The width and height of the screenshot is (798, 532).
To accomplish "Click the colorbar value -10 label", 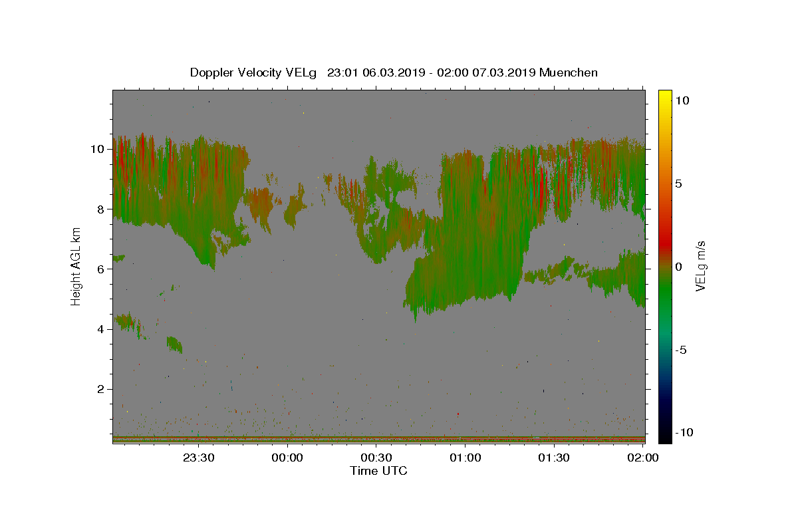I will 684,432.
